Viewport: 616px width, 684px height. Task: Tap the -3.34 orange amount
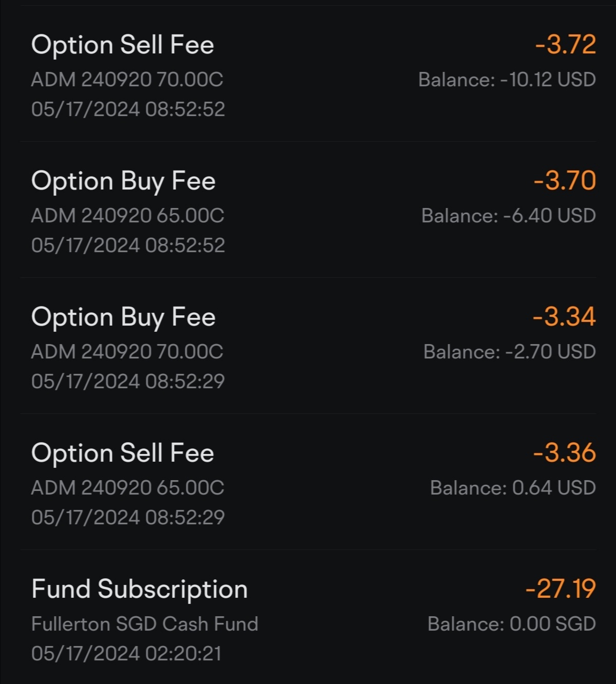pos(564,317)
